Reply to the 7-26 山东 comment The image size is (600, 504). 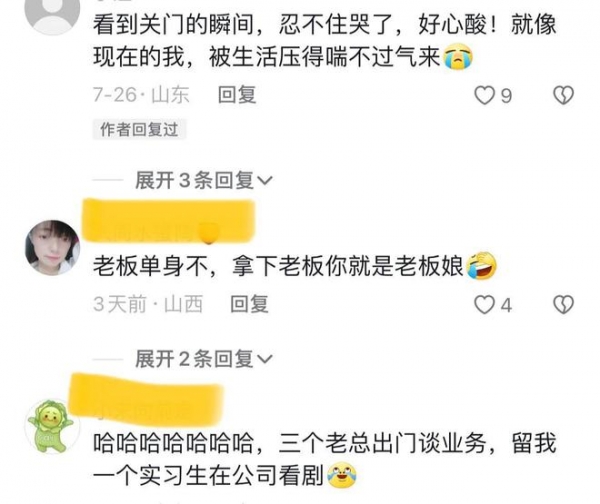(237, 95)
